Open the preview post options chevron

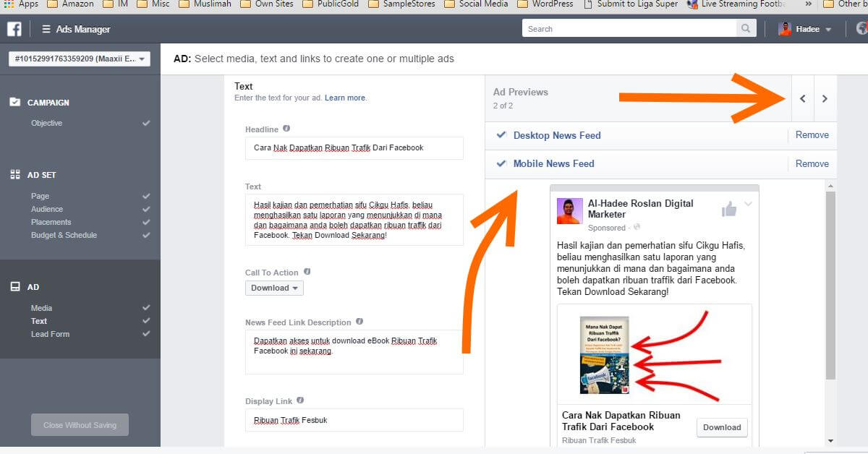[749, 205]
